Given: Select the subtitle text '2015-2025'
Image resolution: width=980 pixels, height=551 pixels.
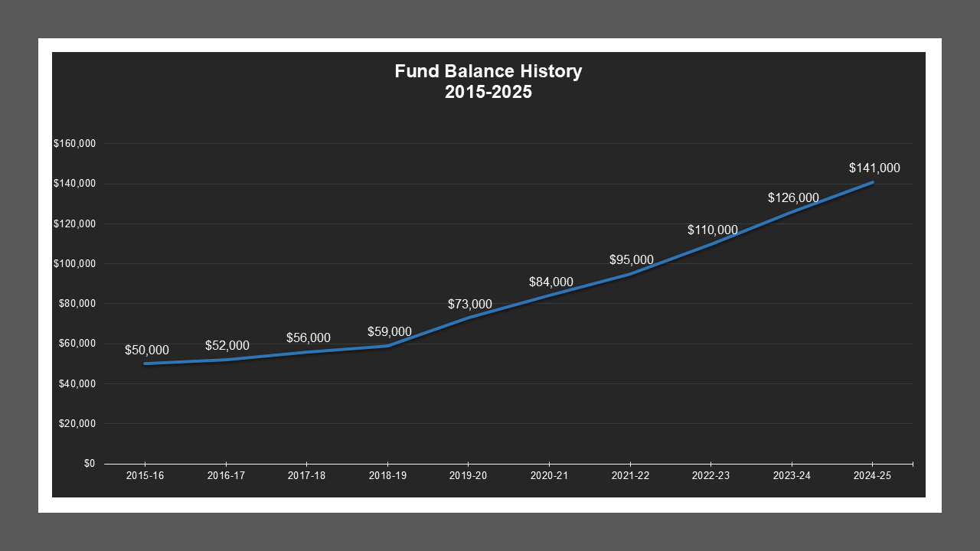Looking at the screenshot, I should [x=488, y=91].
